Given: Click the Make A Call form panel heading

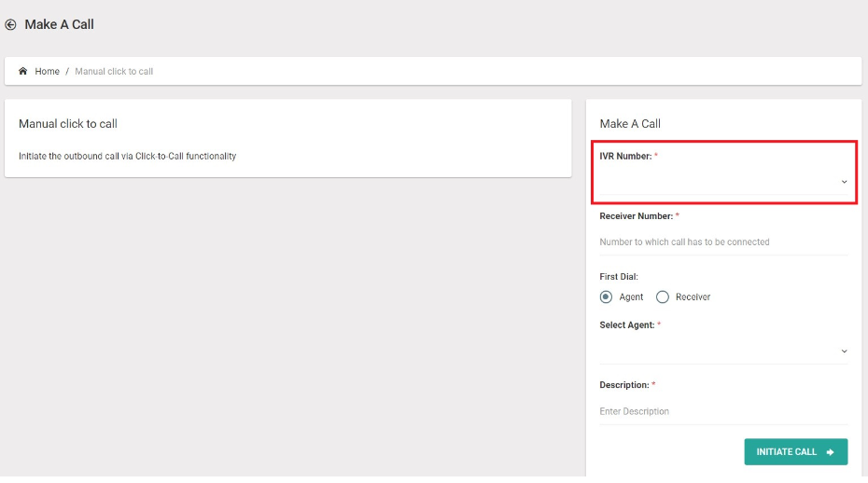Looking at the screenshot, I should tap(630, 124).
